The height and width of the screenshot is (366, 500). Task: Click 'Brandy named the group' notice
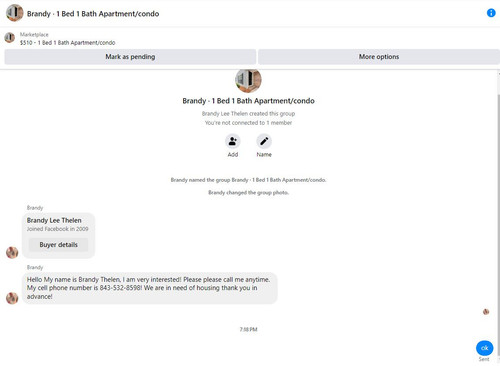point(248,180)
